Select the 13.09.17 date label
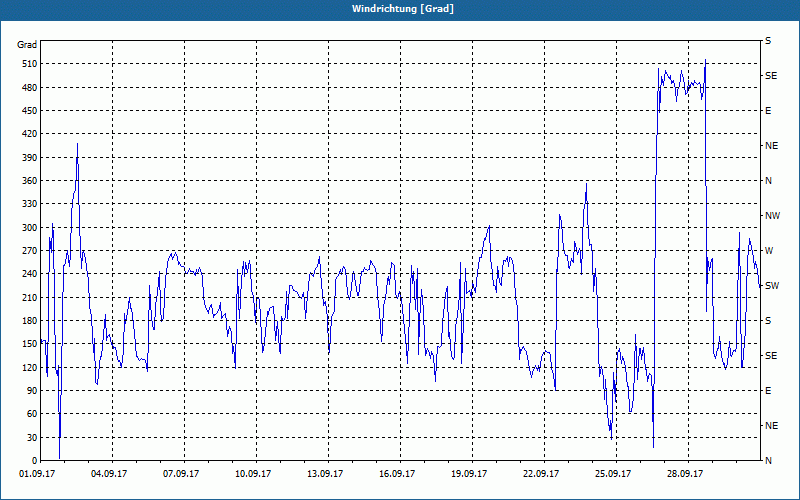The width and height of the screenshot is (800, 500). click(325, 474)
